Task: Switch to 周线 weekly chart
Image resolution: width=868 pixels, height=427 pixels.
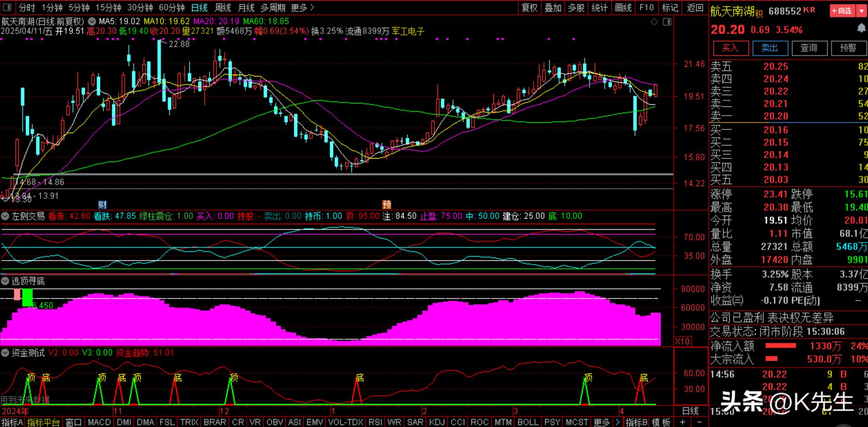Action: (223, 8)
